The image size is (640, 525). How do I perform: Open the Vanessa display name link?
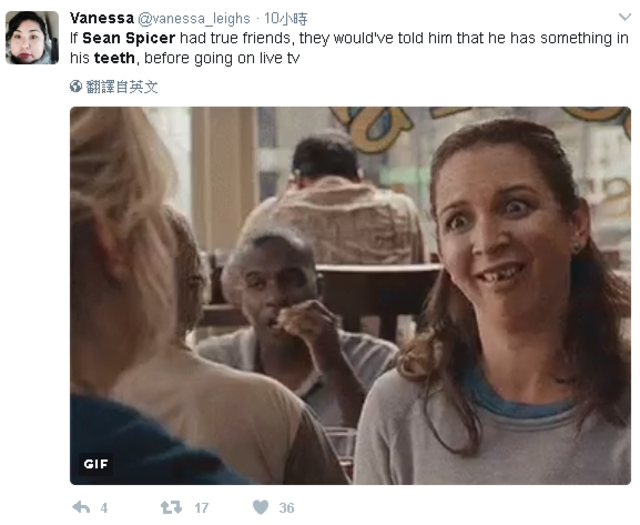click(x=102, y=18)
